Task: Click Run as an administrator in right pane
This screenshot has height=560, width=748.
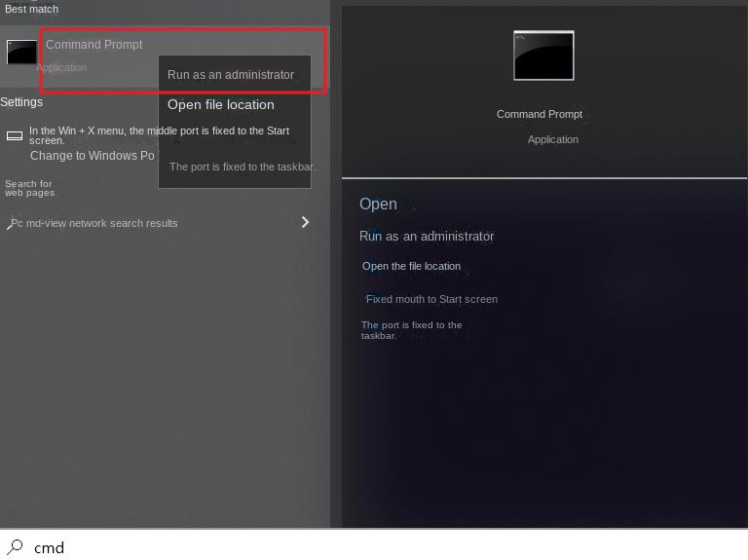Action: pos(427,237)
